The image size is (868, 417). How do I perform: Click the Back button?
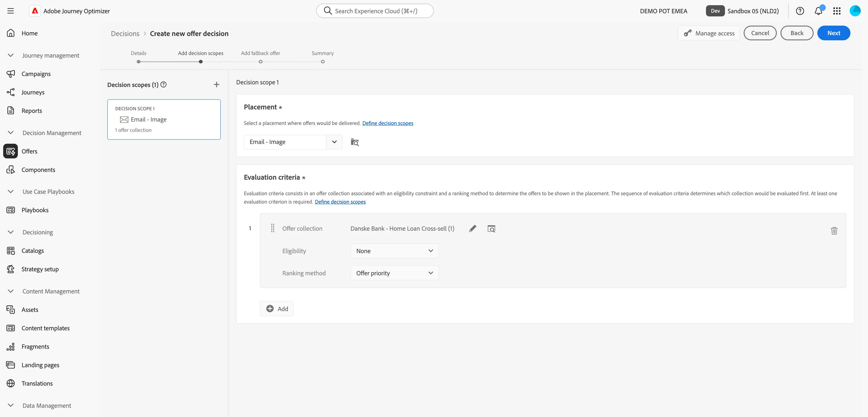coord(797,33)
